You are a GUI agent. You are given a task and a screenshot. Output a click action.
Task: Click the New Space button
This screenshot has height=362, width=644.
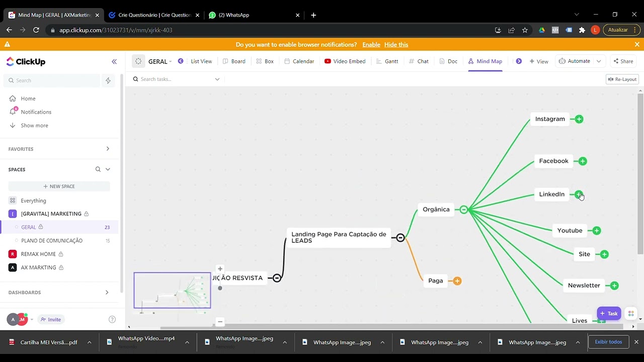tap(59, 187)
